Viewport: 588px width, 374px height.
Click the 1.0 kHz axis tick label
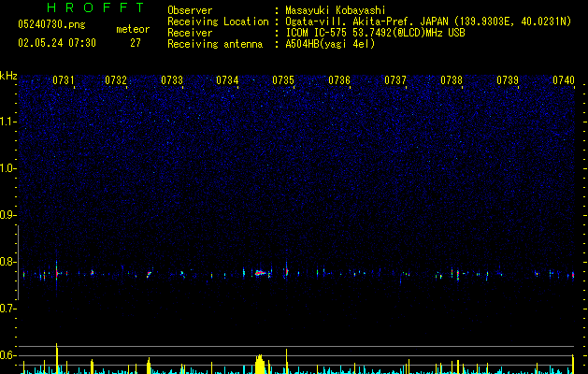coord(7,168)
